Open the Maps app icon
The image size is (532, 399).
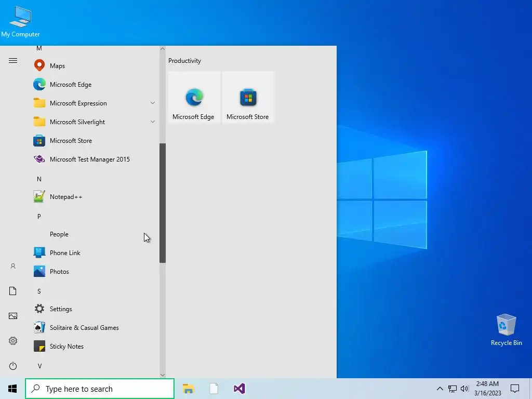(39, 65)
